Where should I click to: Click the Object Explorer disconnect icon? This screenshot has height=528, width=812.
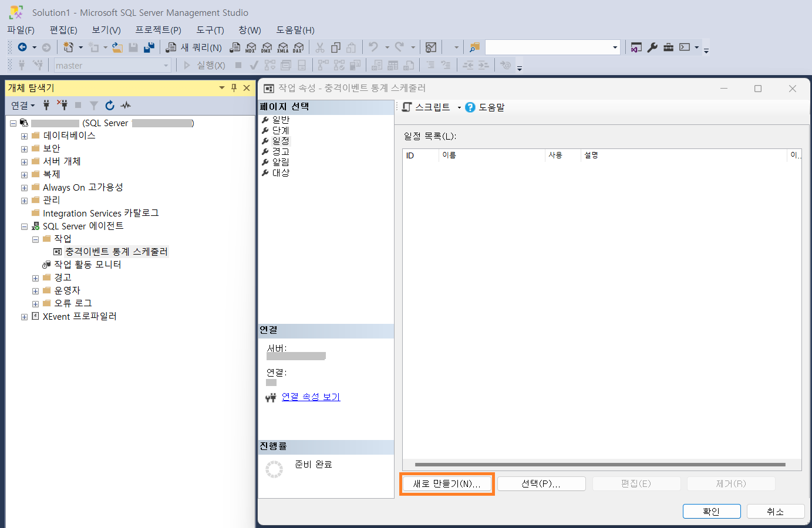(x=62, y=105)
